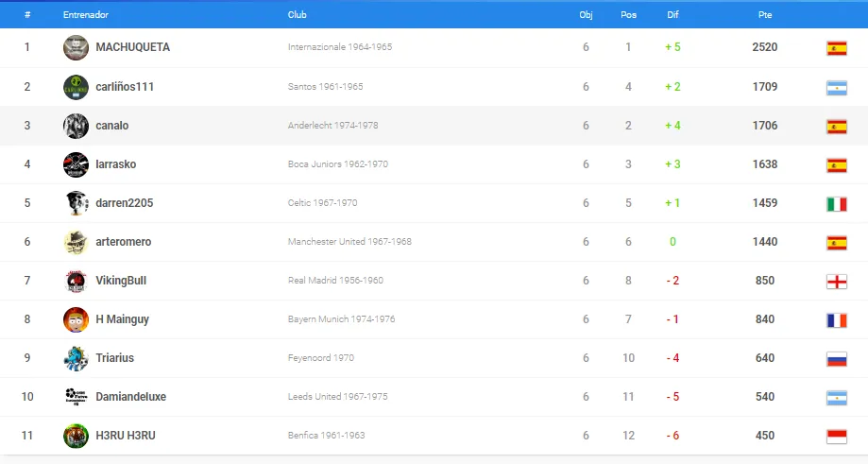The width and height of the screenshot is (868, 464).
Task: Select the England flag in VikingBull's row
Action: pyautogui.click(x=837, y=282)
